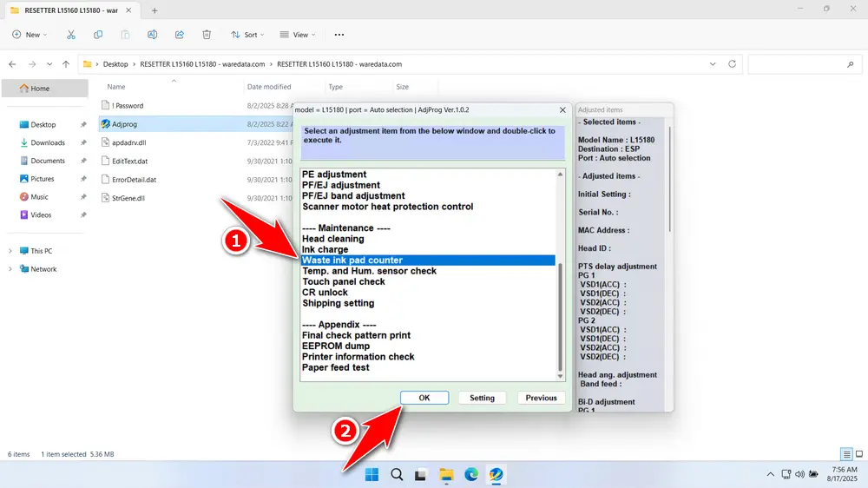
Task: Close the AdjProg dialog window
Action: (562, 109)
